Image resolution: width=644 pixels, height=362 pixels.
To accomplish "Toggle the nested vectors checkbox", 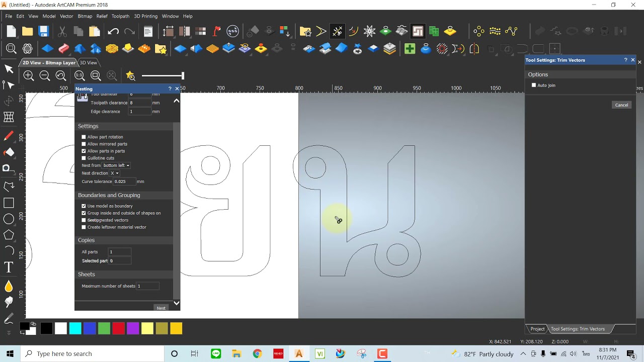I will coord(84,220).
